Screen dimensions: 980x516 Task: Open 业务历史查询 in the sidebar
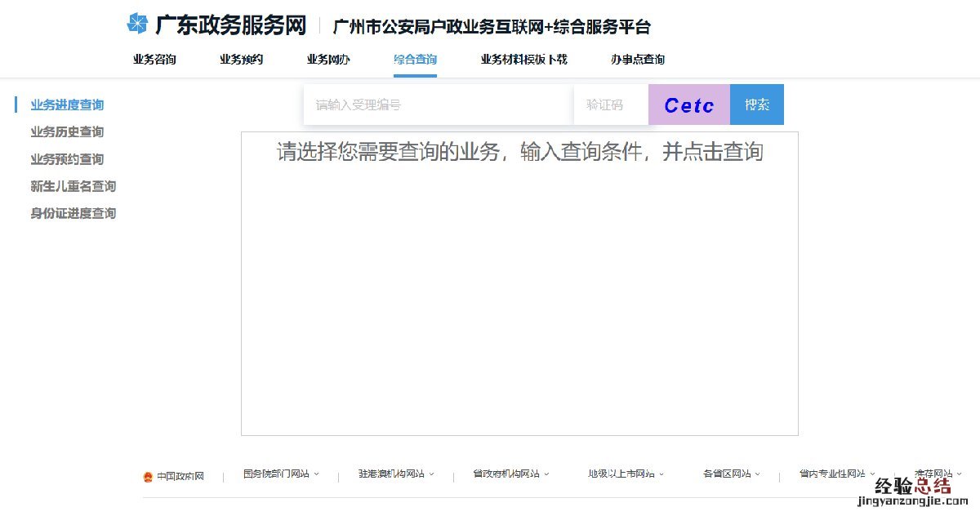[x=67, y=132]
